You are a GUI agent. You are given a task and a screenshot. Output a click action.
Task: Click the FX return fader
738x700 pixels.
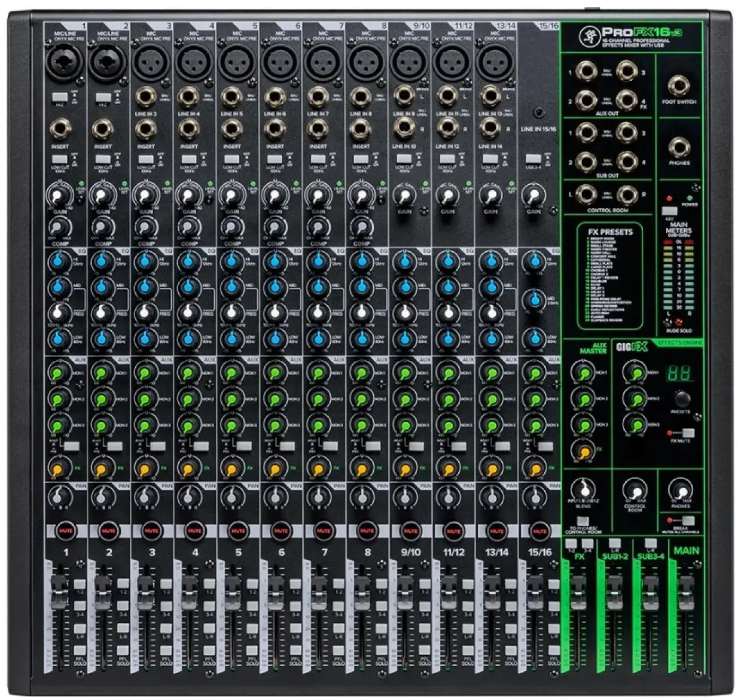click(578, 592)
